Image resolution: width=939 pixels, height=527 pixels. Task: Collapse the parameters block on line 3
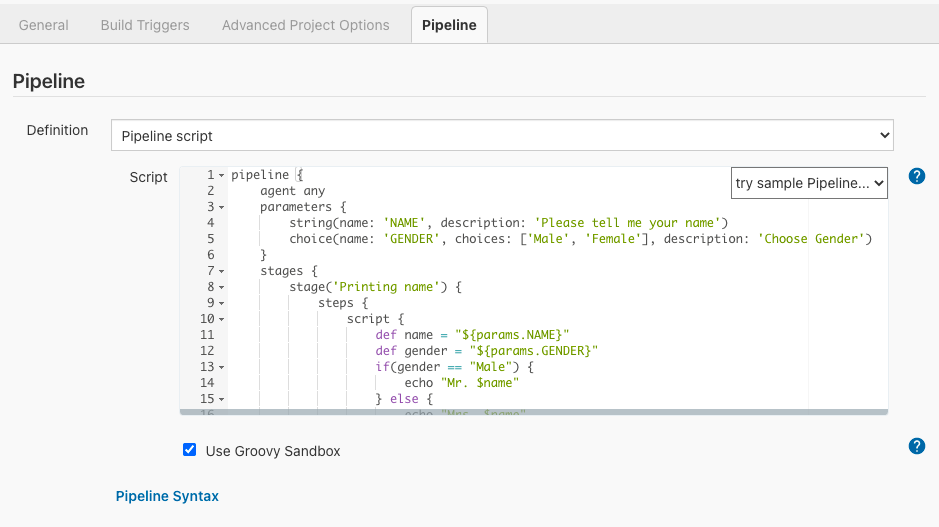pos(221,207)
